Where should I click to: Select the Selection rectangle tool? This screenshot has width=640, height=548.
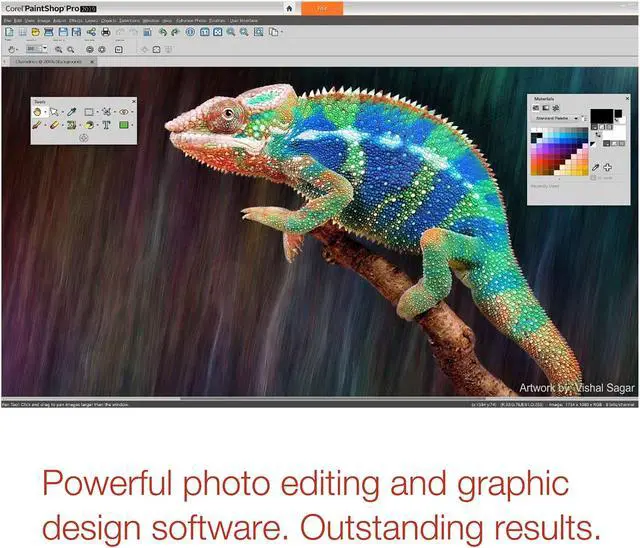tap(89, 112)
